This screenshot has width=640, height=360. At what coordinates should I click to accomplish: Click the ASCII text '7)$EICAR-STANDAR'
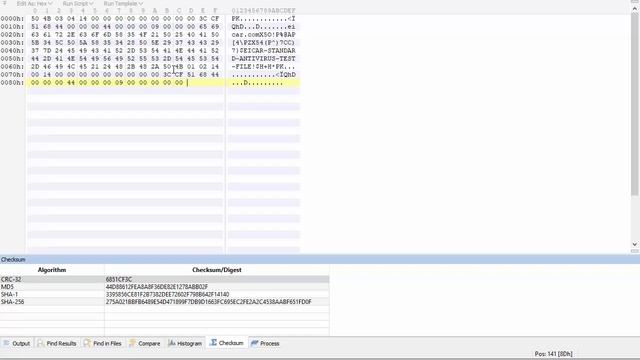pos(263,51)
